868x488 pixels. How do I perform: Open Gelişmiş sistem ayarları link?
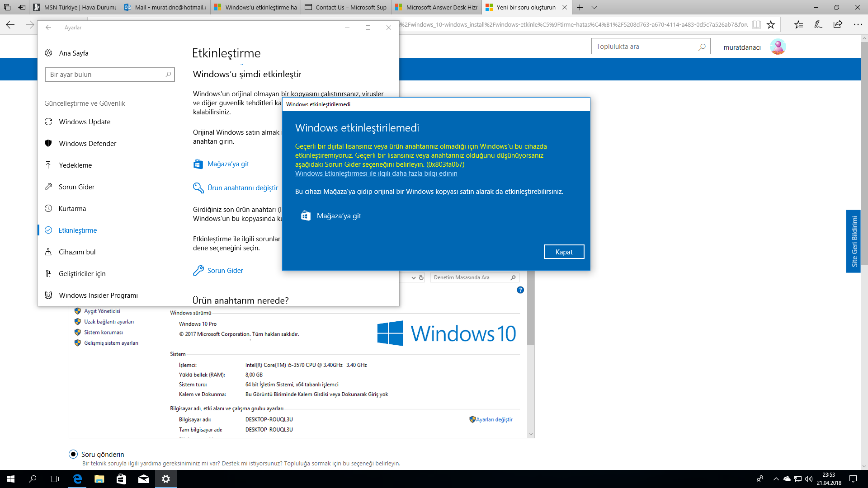click(x=111, y=343)
